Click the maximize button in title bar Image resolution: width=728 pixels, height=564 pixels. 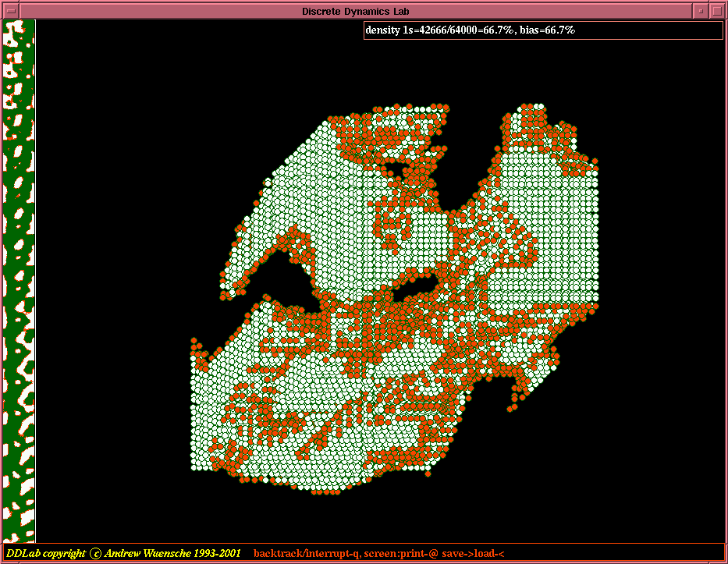pos(717,11)
